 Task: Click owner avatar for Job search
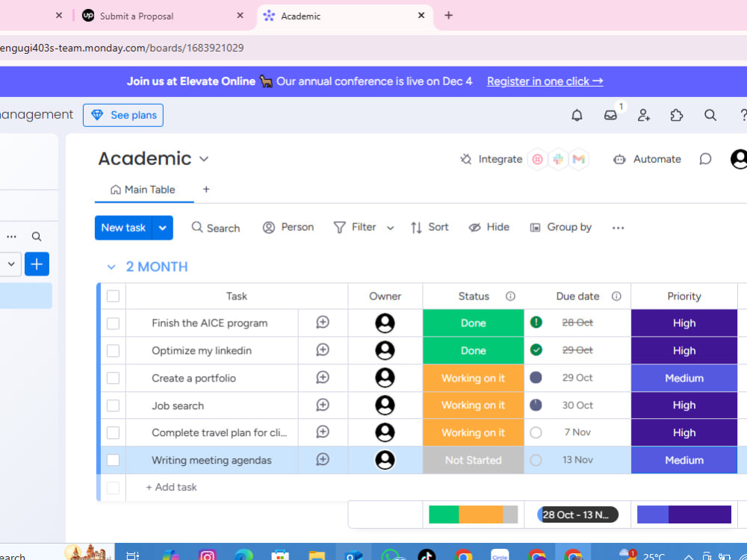coord(385,405)
